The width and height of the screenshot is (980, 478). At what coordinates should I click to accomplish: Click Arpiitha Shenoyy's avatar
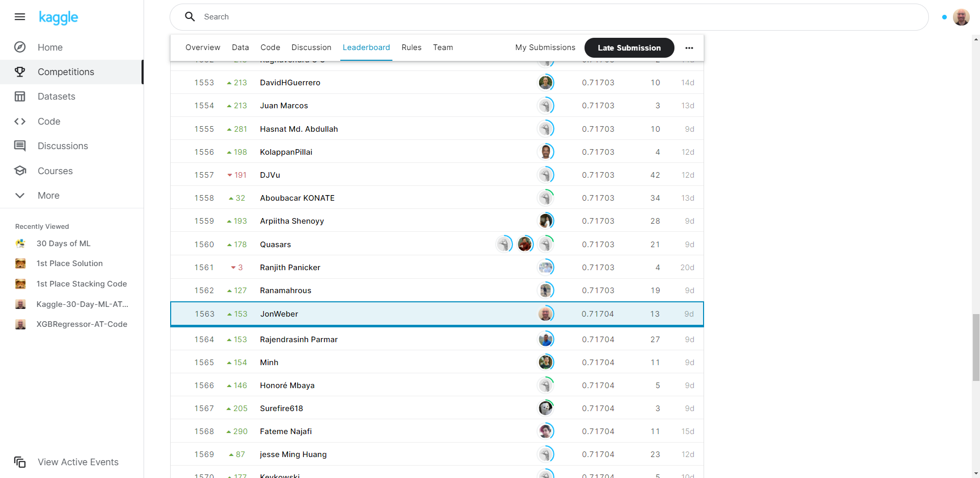[546, 221]
